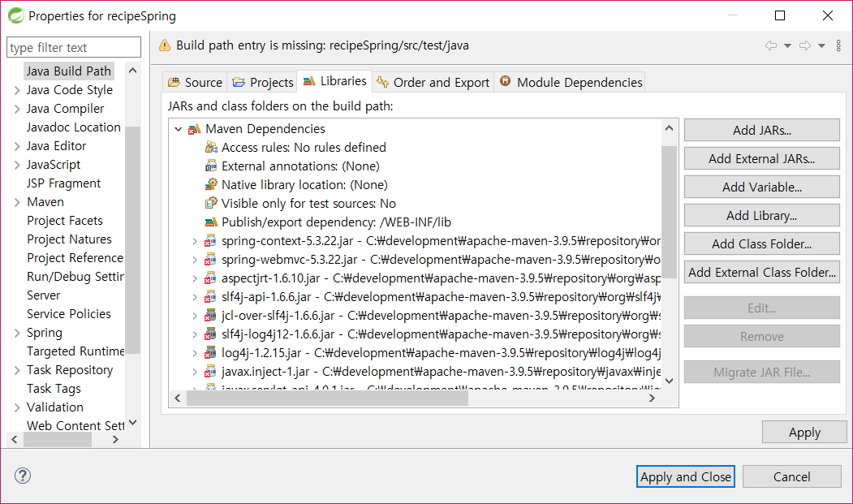Select Java Build Path in sidebar
The height and width of the screenshot is (504, 853).
pos(68,71)
